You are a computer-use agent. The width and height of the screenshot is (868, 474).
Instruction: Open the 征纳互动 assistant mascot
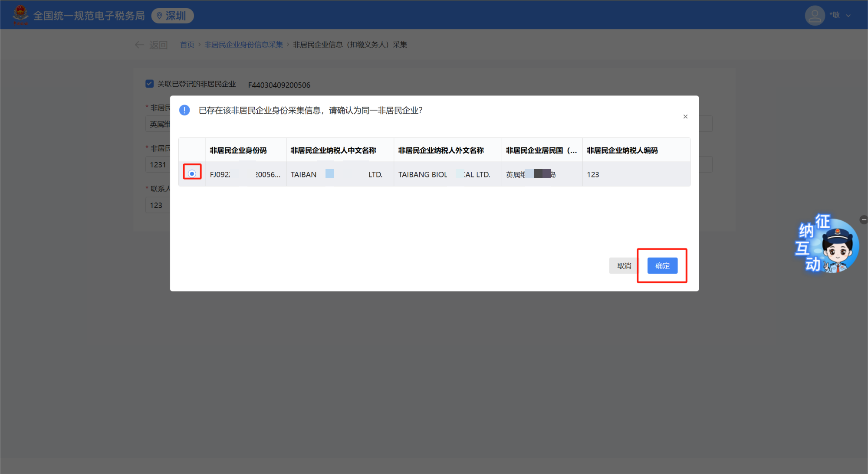pyautogui.click(x=827, y=244)
